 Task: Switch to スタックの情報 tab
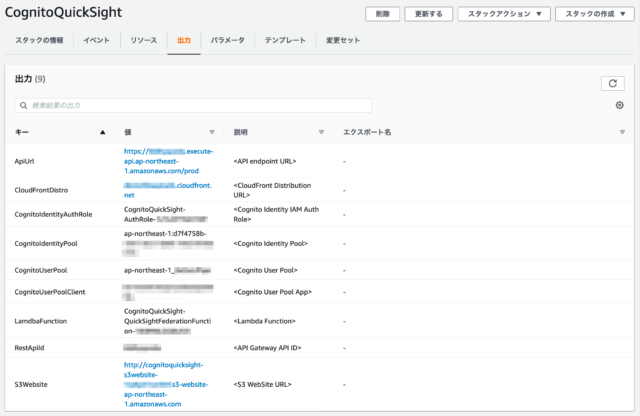point(39,40)
